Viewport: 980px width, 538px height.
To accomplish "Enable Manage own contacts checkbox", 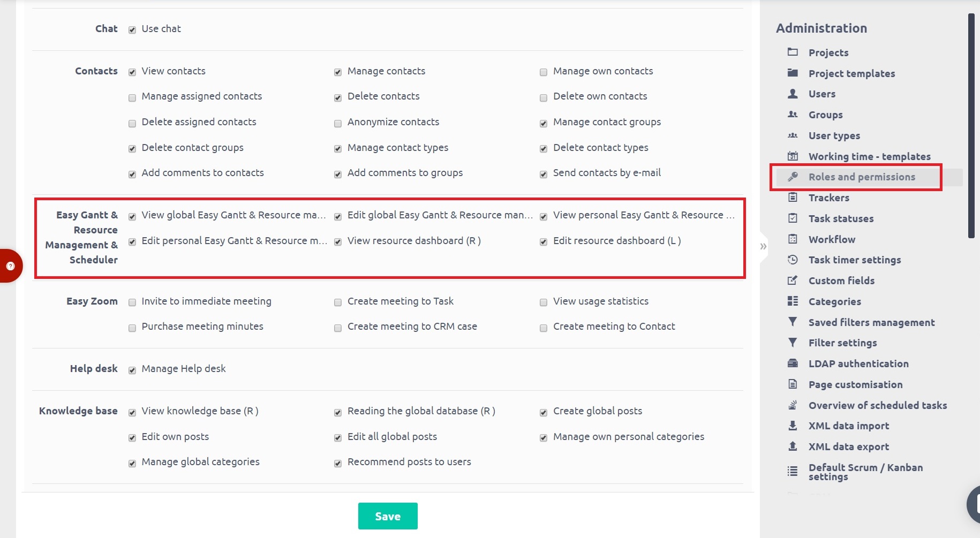I will click(544, 72).
